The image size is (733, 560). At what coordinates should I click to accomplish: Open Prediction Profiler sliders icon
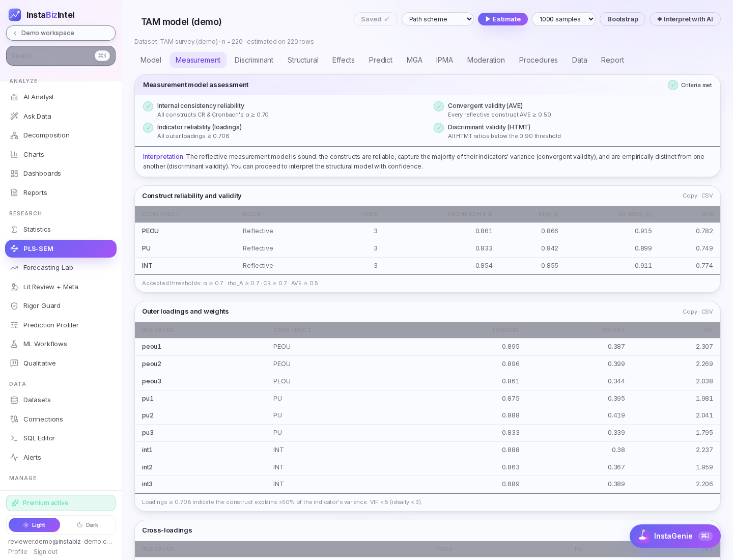coord(14,325)
